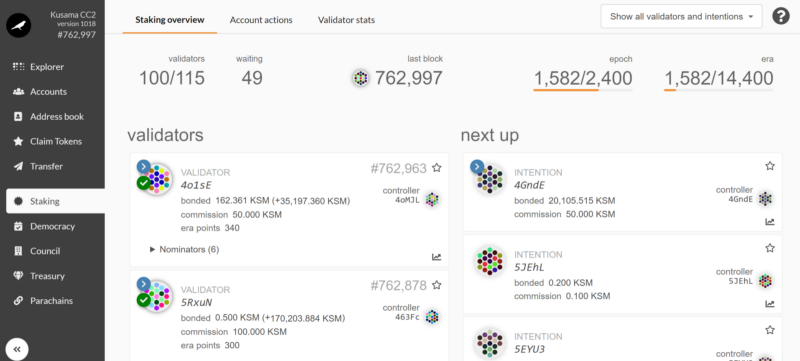Image resolution: width=800 pixels, height=361 pixels.
Task: Open Treasury in the sidebar
Action: (x=47, y=276)
